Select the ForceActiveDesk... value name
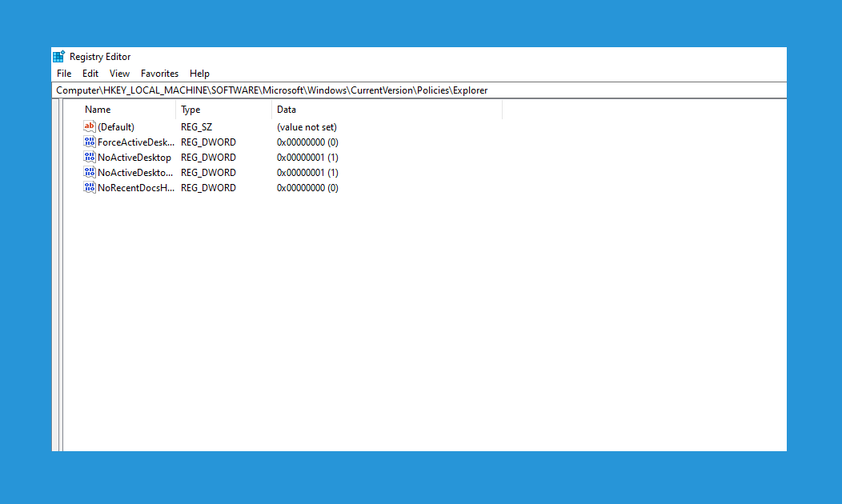Image resolution: width=842 pixels, height=504 pixels. (x=136, y=142)
